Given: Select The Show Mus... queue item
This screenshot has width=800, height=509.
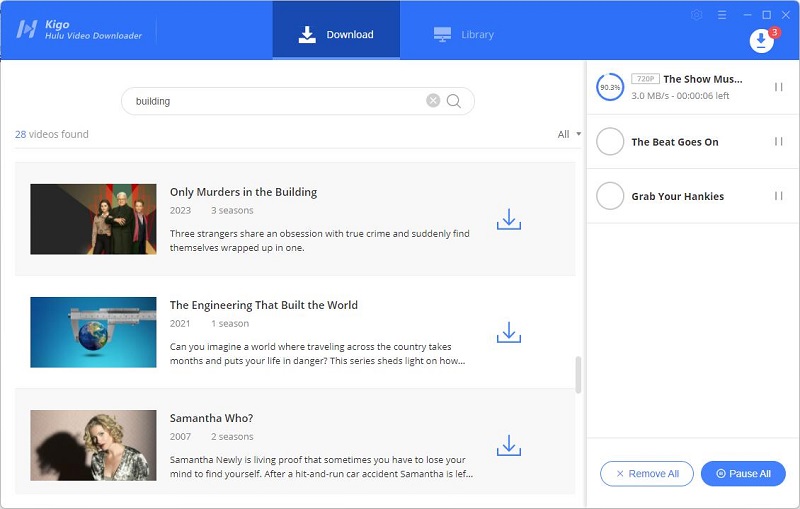Looking at the screenshot, I should [693, 87].
